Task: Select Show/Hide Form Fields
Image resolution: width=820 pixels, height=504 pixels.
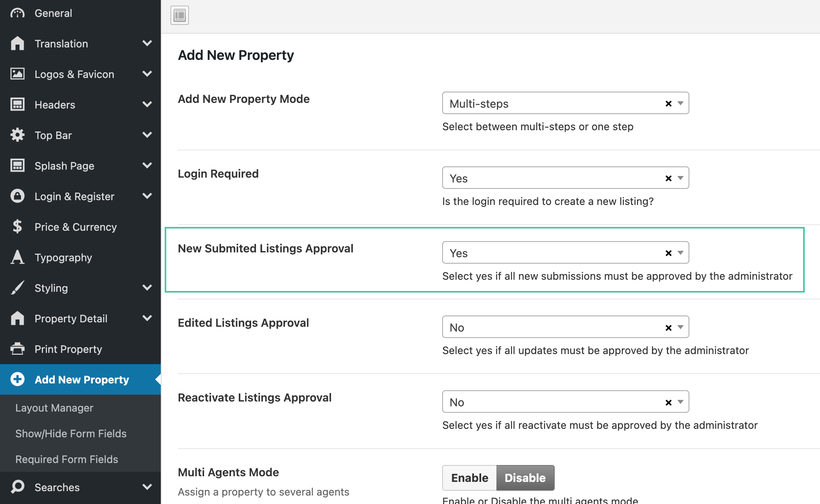Action: tap(71, 434)
